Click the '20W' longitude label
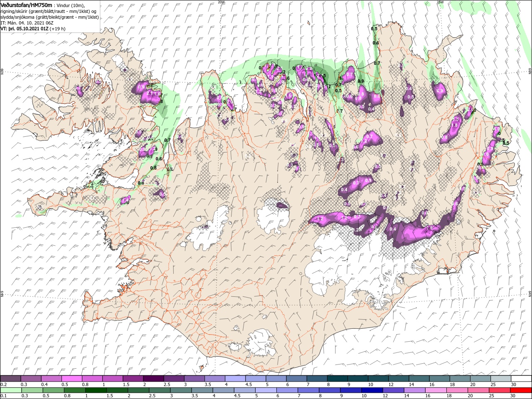The width and height of the screenshot is (532, 399). click(x=221, y=2)
